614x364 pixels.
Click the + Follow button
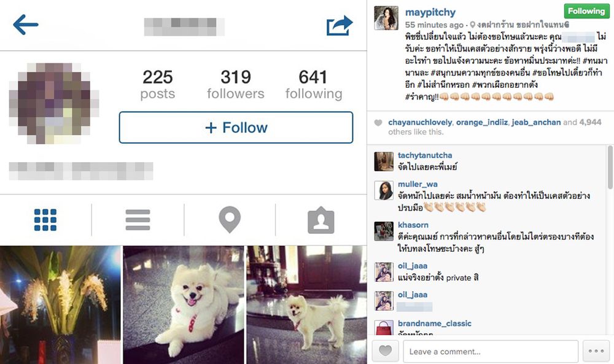pyautogui.click(x=236, y=128)
